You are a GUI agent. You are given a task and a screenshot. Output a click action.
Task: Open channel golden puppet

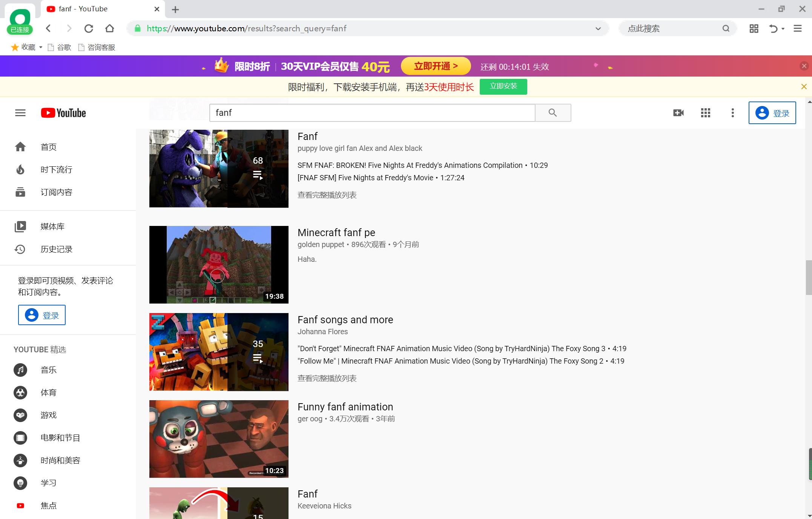point(321,244)
